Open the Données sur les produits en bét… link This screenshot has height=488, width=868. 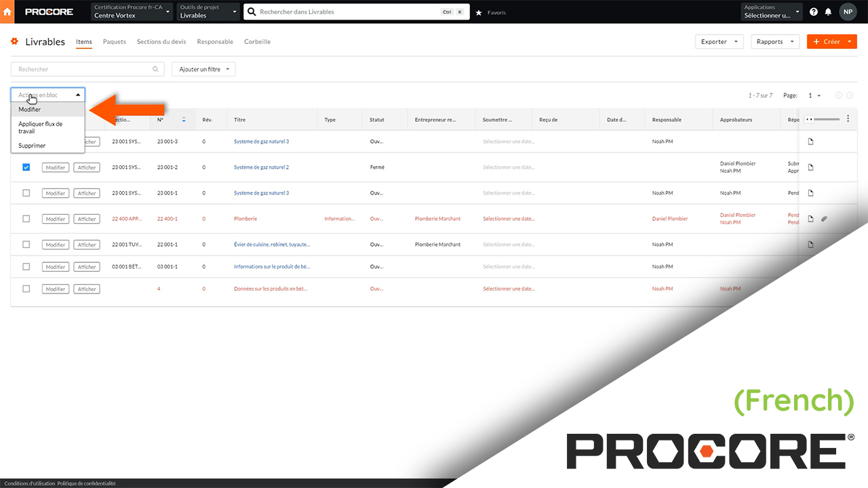[271, 289]
